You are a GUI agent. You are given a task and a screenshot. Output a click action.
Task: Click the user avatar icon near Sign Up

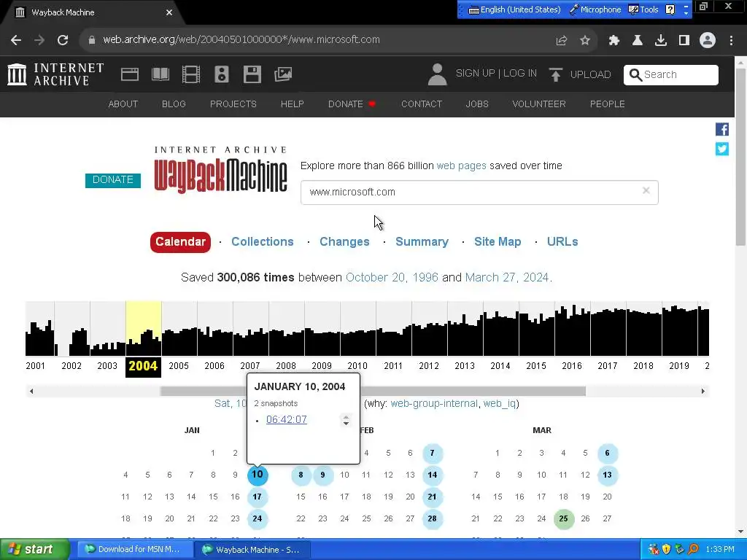point(437,74)
